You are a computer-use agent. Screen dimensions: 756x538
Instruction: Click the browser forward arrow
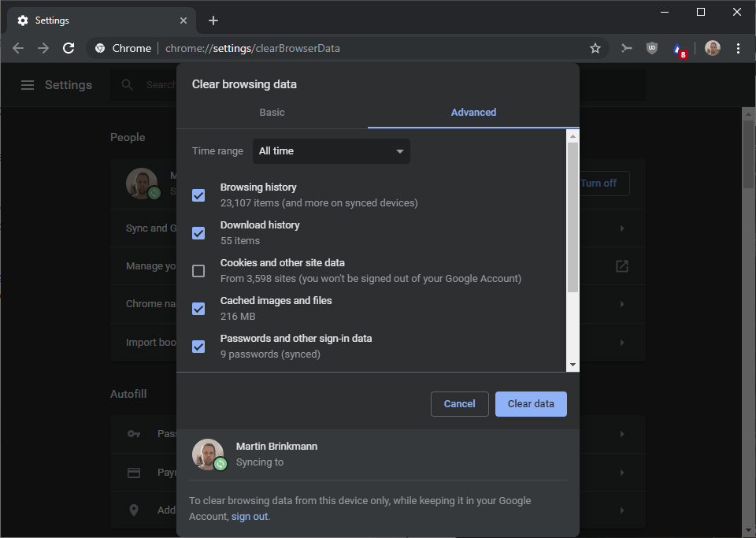43,48
